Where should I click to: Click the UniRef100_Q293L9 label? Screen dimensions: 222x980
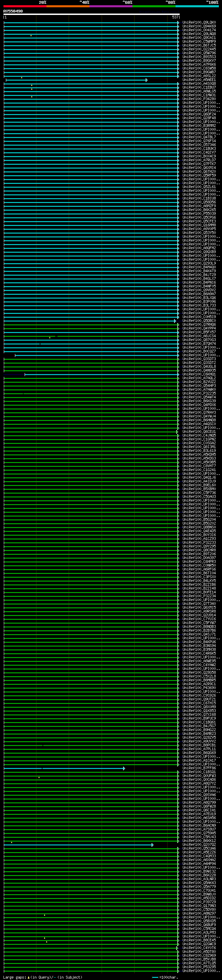coord(199,263)
